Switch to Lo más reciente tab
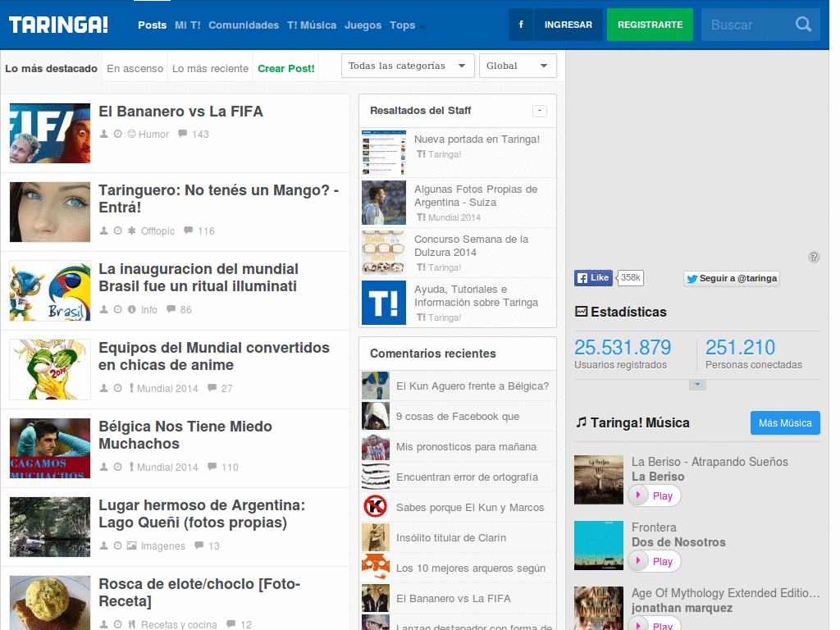Image resolution: width=840 pixels, height=630 pixels. coord(211,69)
